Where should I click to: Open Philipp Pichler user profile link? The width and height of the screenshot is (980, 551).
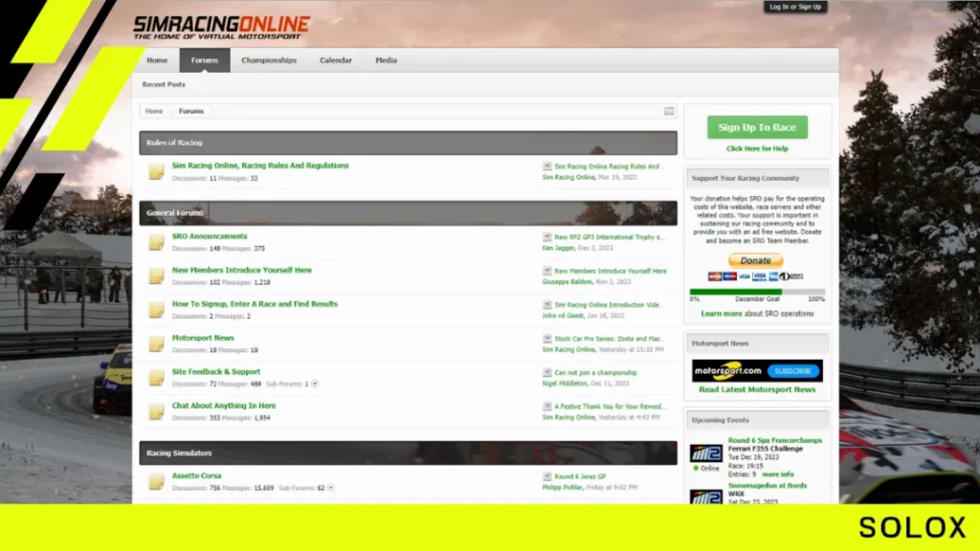[x=562, y=487]
